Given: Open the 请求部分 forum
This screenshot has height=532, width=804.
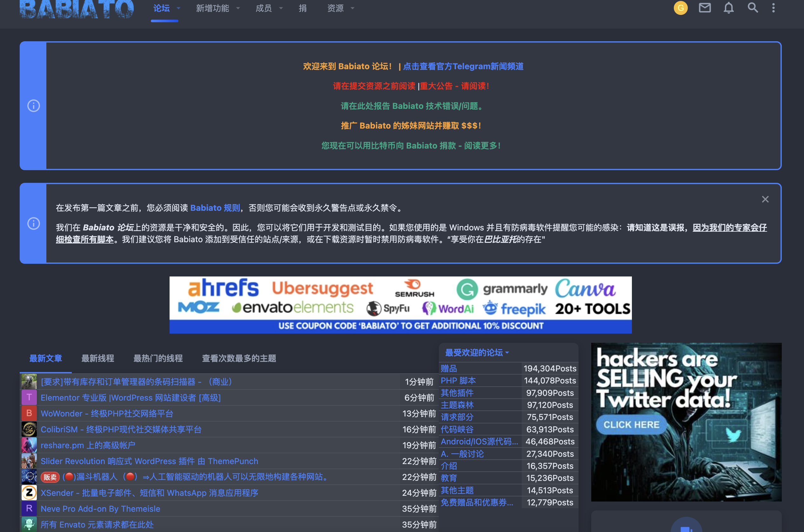Looking at the screenshot, I should [x=457, y=417].
